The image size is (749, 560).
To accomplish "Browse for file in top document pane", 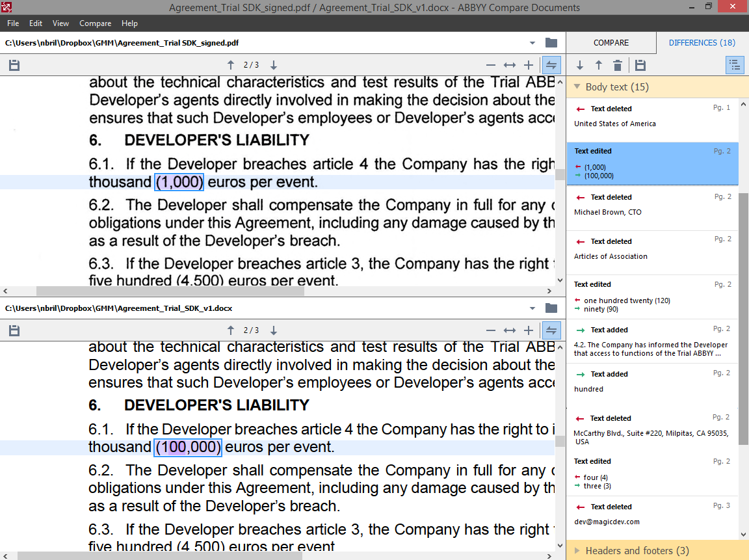I will 551,42.
